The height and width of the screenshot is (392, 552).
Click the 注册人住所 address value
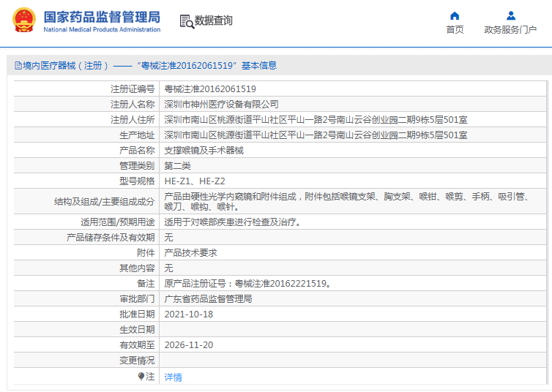tap(316, 120)
